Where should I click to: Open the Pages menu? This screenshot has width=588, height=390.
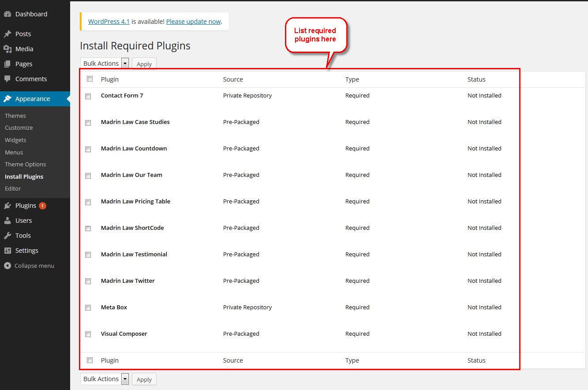click(24, 64)
